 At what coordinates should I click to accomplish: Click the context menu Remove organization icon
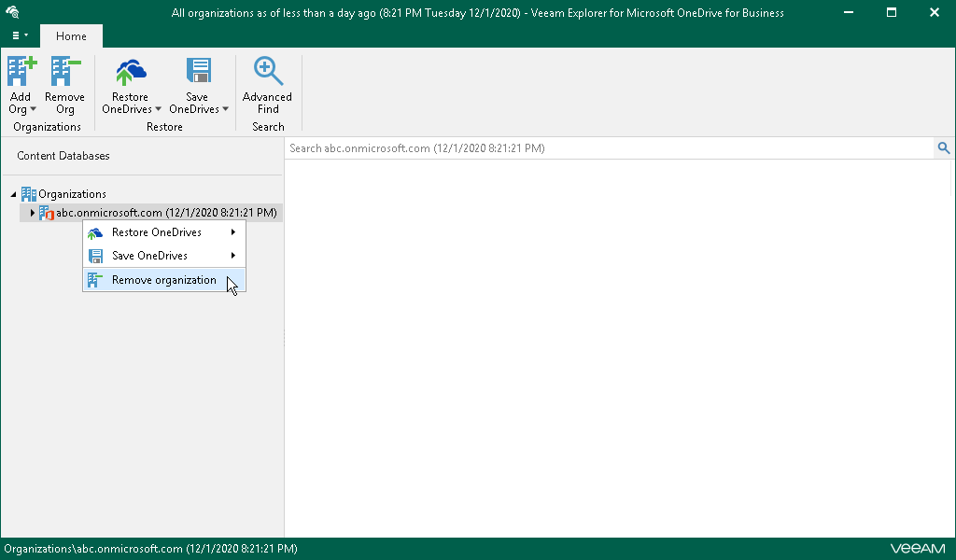(94, 280)
